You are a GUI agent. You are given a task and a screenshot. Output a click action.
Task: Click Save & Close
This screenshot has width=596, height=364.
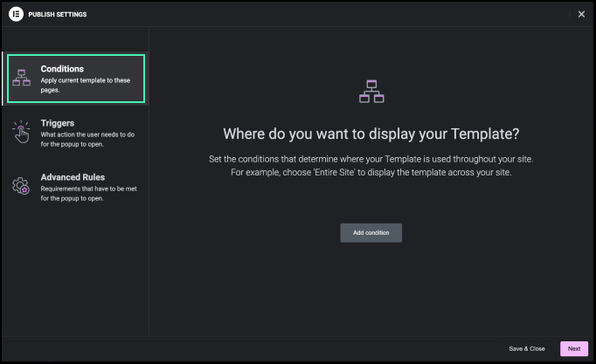coord(526,348)
